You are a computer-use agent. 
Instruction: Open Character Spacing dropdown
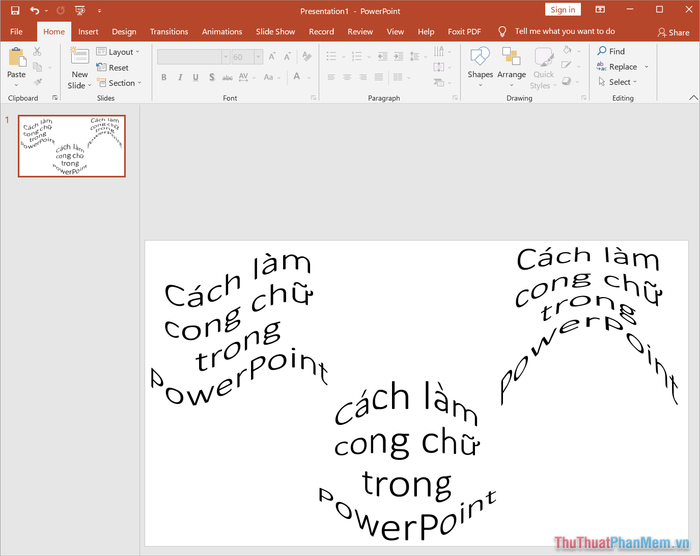click(x=246, y=77)
